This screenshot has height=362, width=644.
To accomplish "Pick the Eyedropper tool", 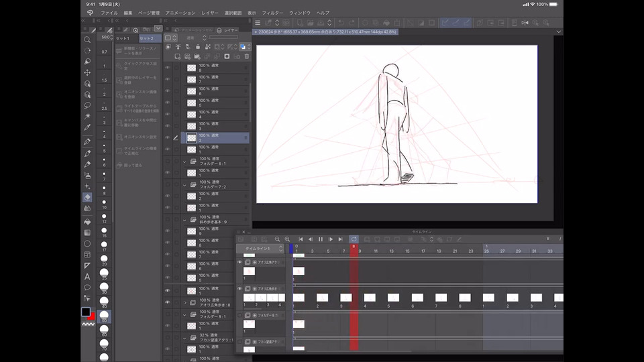I will click(x=87, y=127).
